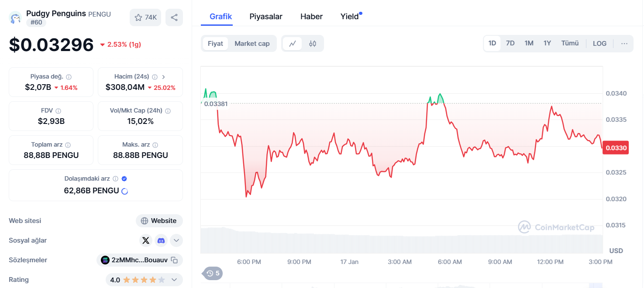Click the volume bars area below chart

click(402, 240)
